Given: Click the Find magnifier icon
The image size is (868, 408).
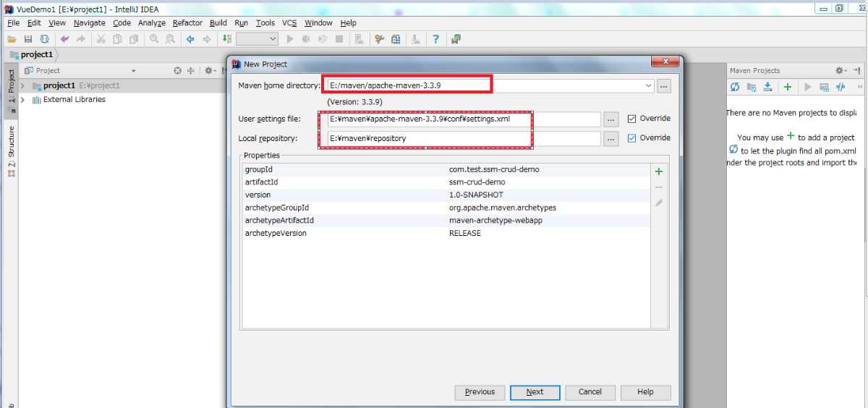Looking at the screenshot, I should [x=154, y=39].
